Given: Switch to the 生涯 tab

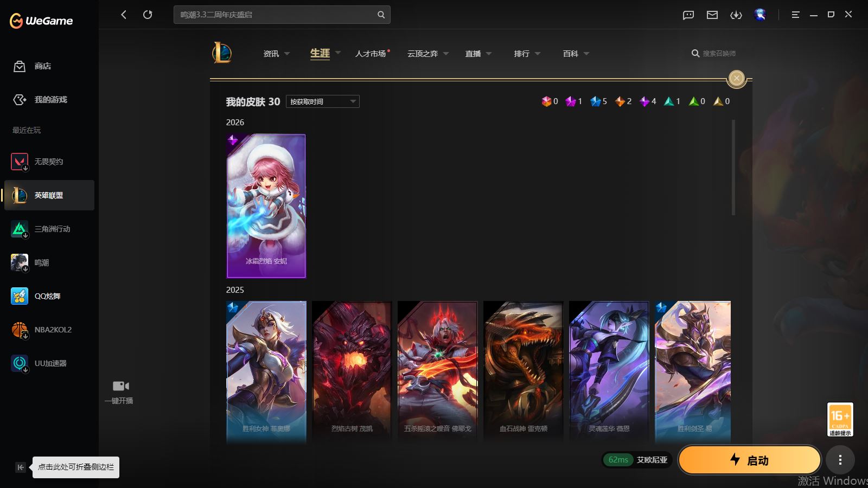Looking at the screenshot, I should (x=320, y=53).
